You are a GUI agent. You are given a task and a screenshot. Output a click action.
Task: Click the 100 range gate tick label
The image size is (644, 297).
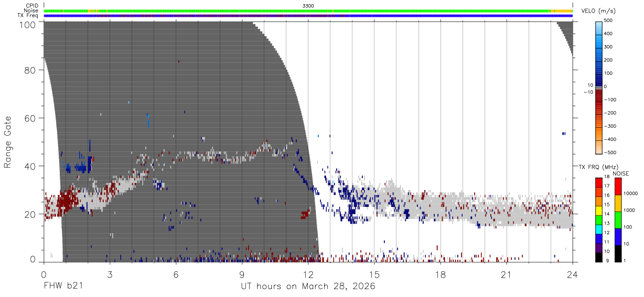27,25
